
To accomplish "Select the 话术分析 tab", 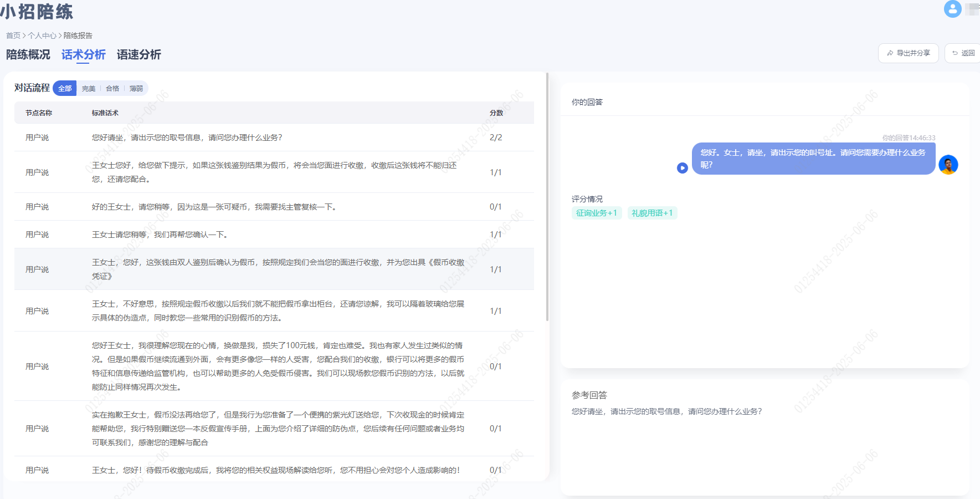I will (83, 54).
